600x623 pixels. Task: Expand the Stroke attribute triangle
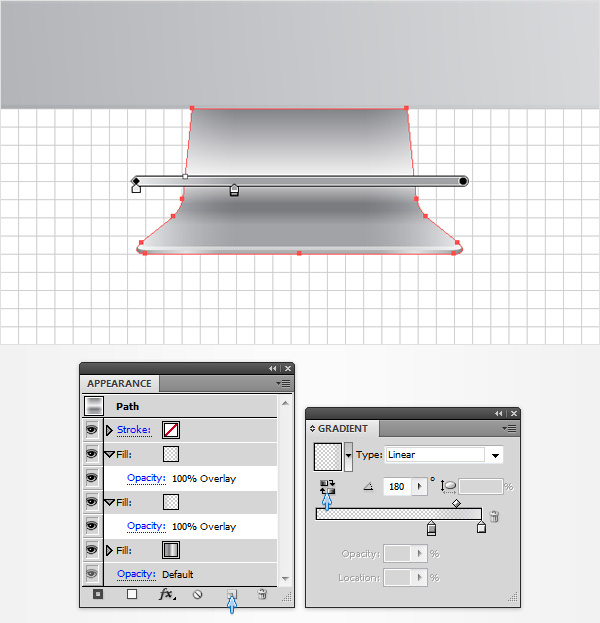tap(109, 430)
